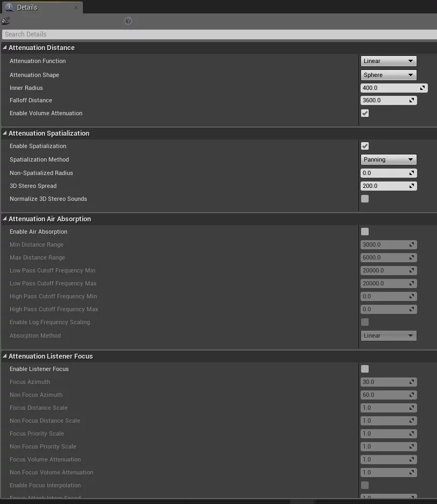The image size is (437, 504).
Task: Open the help question mark icon
Action: (128, 20)
